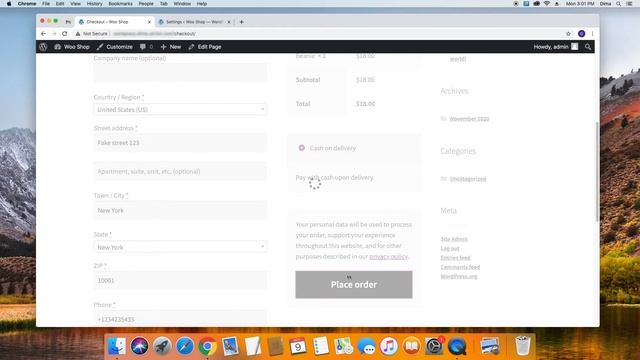Open iBooks from the Dock
Viewport: 640px width, 360px height.
click(x=411, y=346)
